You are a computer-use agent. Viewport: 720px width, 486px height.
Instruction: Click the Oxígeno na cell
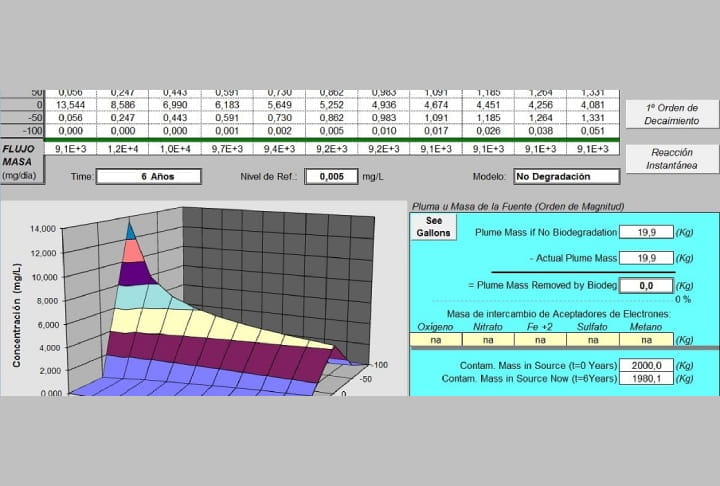435,340
